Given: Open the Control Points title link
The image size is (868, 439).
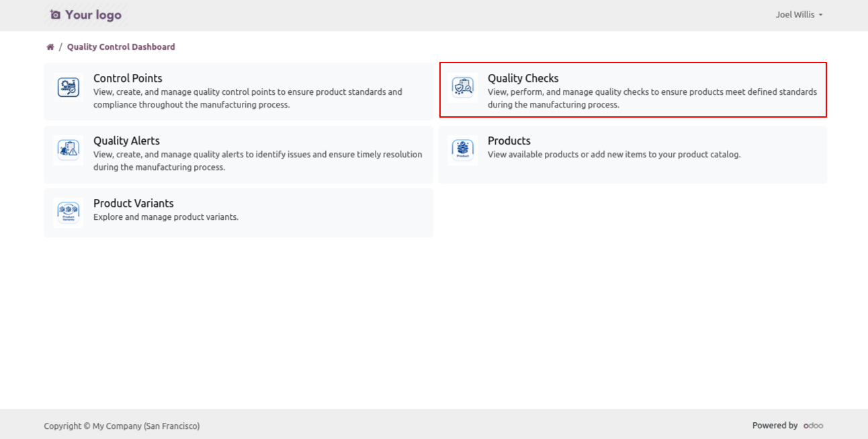Looking at the screenshot, I should click(128, 78).
